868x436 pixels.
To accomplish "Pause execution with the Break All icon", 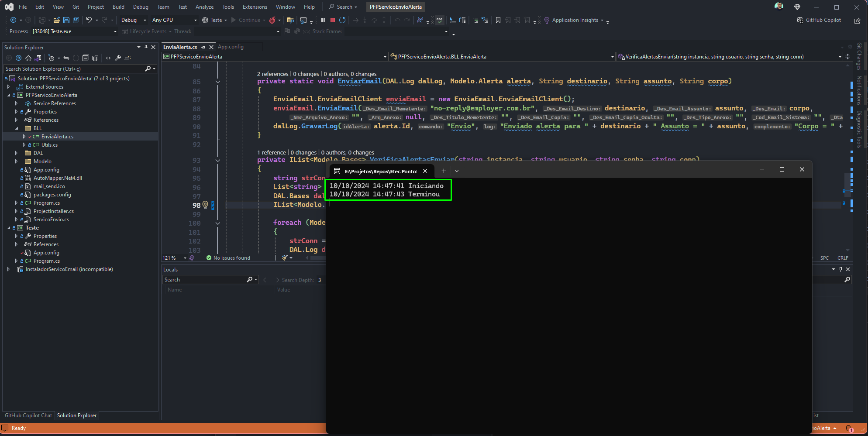I will [323, 20].
